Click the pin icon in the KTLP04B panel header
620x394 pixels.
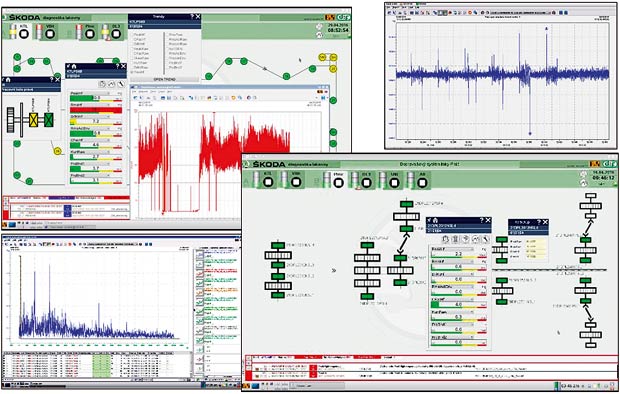pos(68,66)
